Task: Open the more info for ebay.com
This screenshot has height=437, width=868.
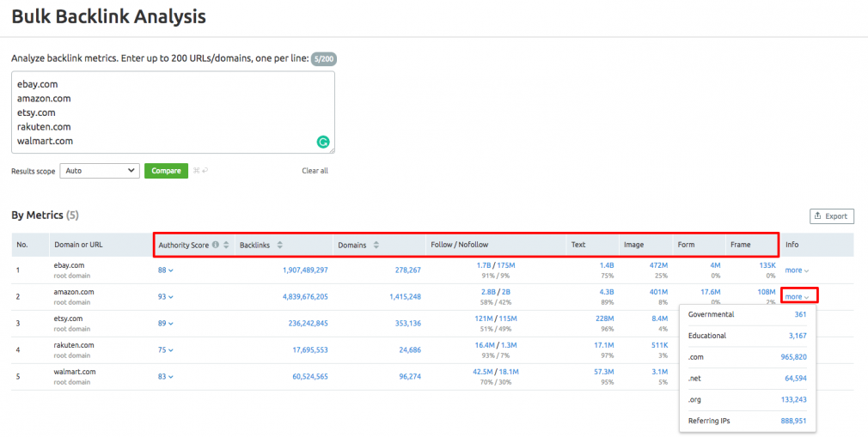Action: [x=797, y=270]
